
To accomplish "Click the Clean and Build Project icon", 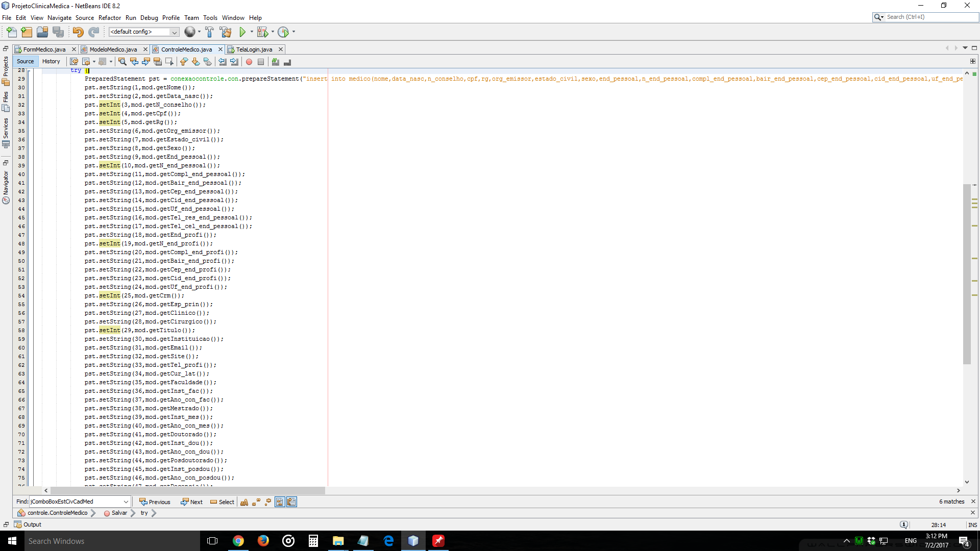I will [226, 32].
